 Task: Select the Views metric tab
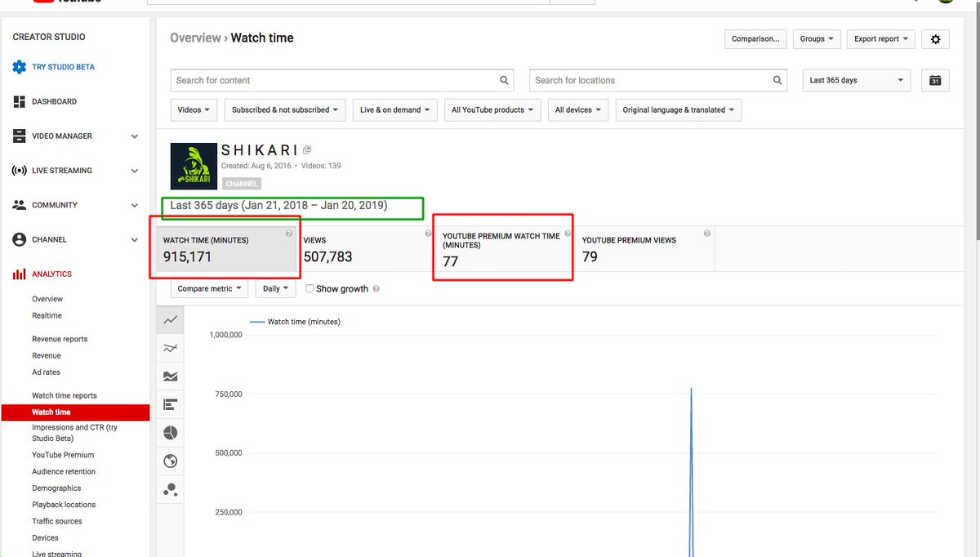[365, 249]
